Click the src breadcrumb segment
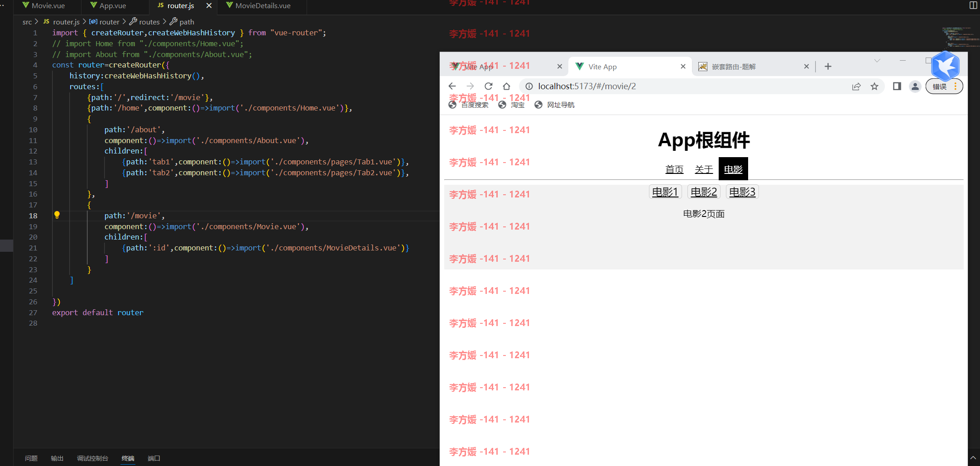 27,22
